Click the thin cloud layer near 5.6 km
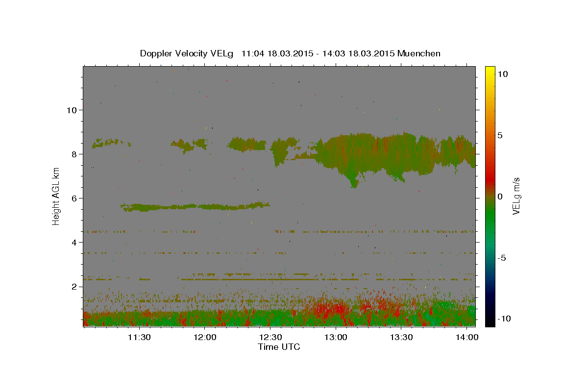The width and height of the screenshot is (588, 392). (195, 206)
